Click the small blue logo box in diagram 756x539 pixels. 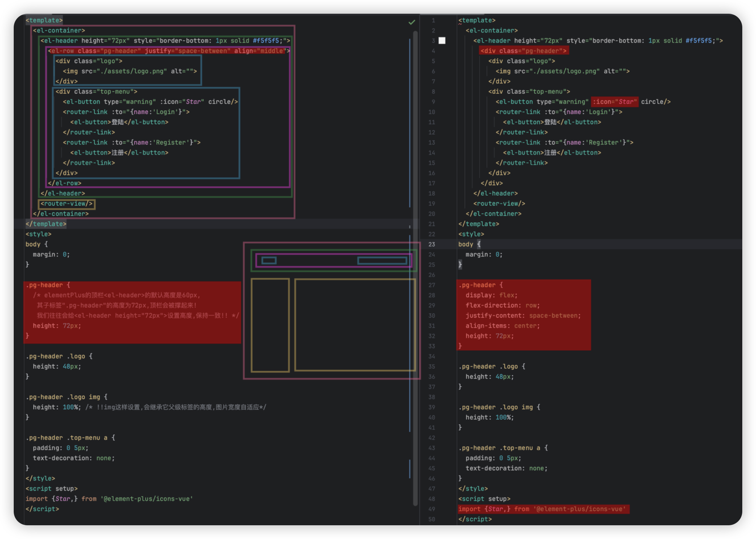(269, 261)
